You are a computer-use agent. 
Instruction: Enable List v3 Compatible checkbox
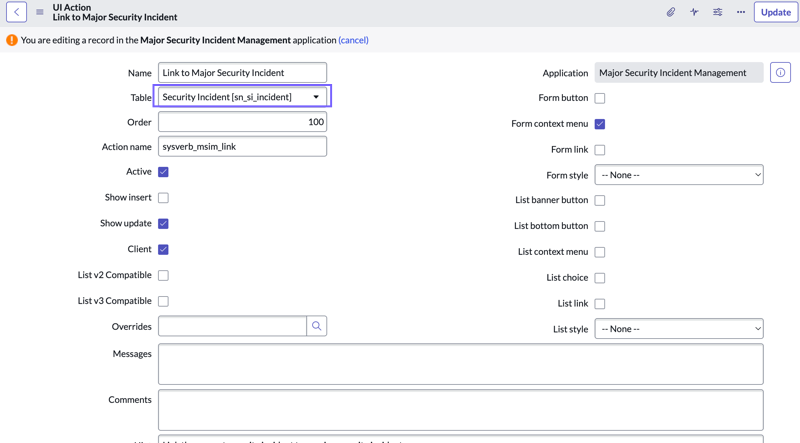(163, 301)
